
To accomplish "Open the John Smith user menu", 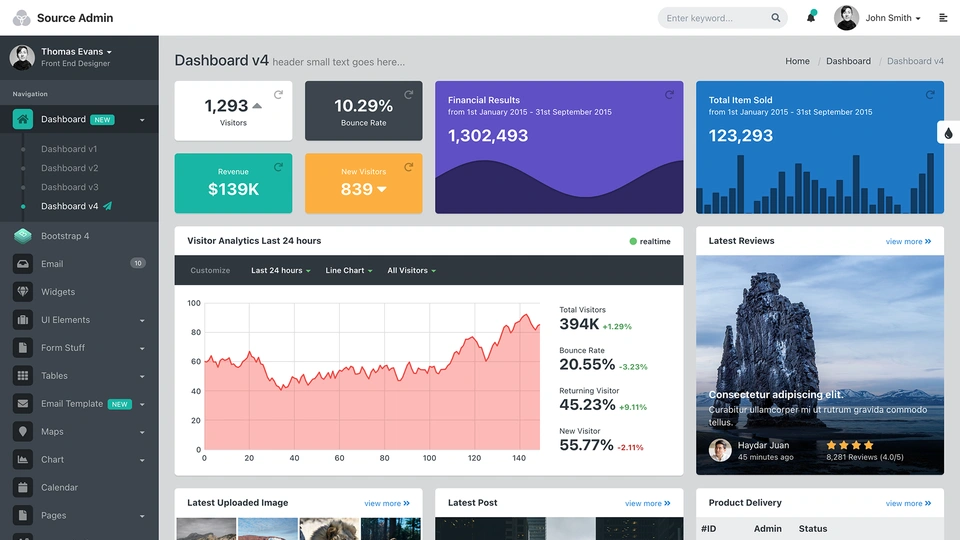I will point(892,18).
